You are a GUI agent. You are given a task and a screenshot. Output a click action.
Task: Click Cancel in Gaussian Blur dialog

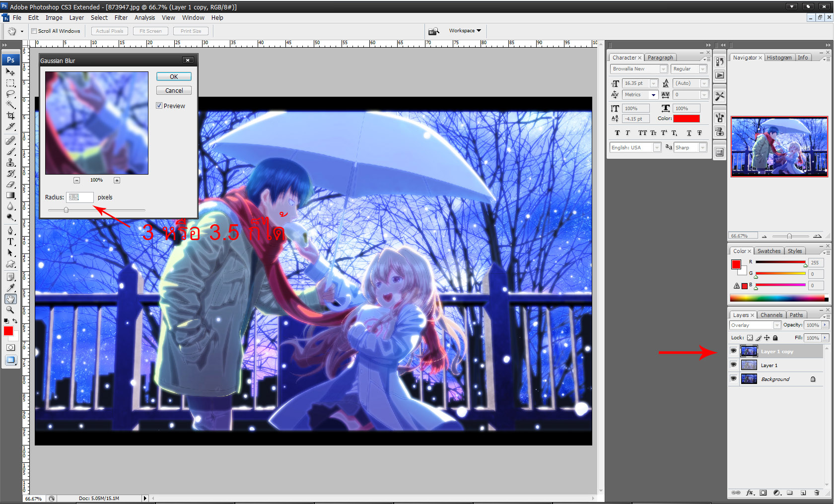(174, 90)
